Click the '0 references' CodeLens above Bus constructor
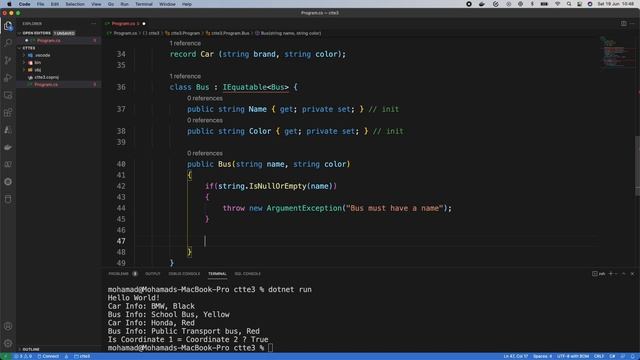Screen dimensions: 640x360 point(205,153)
